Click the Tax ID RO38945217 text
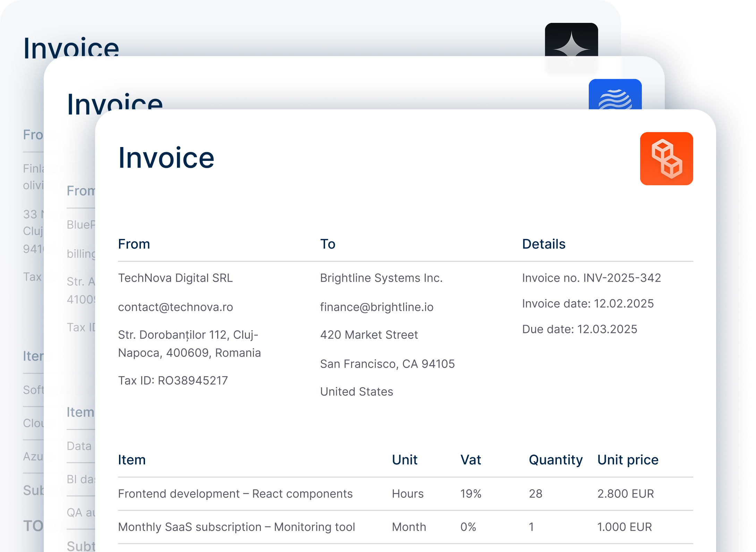756x552 pixels. point(173,380)
